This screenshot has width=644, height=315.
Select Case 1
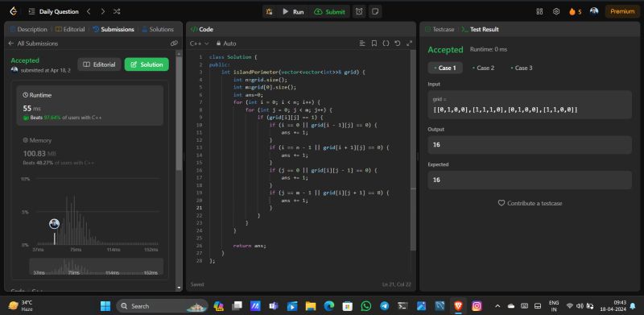[x=445, y=68]
